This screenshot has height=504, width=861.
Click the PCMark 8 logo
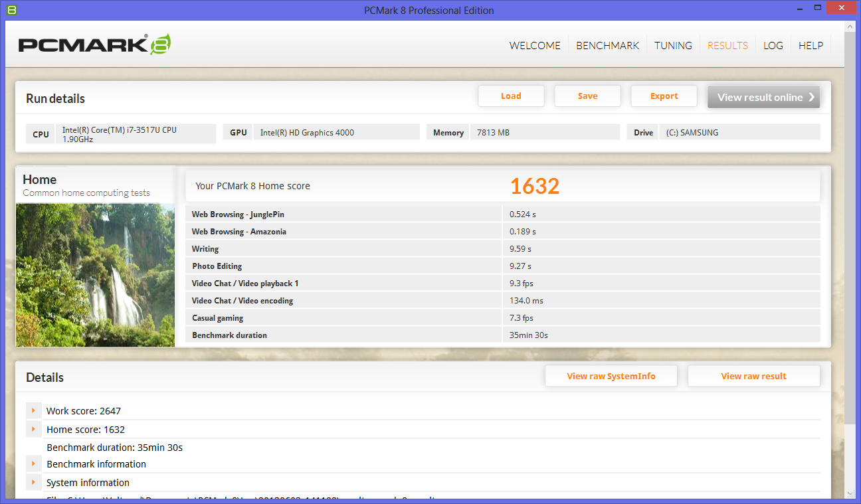coord(94,44)
